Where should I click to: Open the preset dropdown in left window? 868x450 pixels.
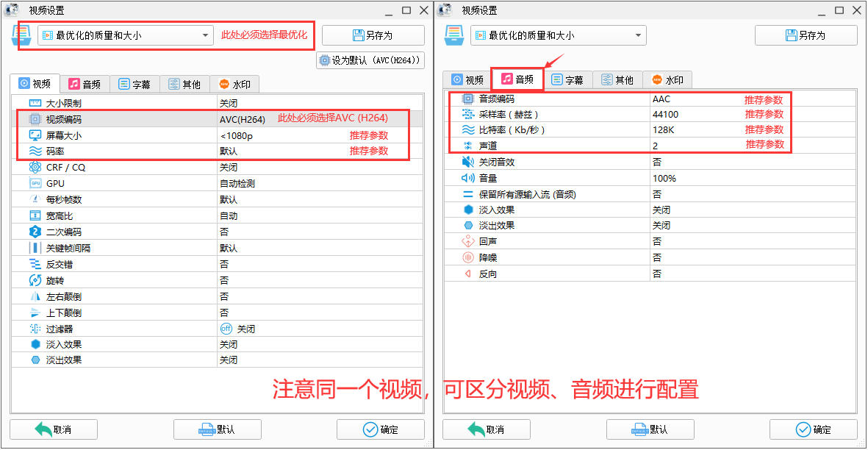pyautogui.click(x=126, y=35)
